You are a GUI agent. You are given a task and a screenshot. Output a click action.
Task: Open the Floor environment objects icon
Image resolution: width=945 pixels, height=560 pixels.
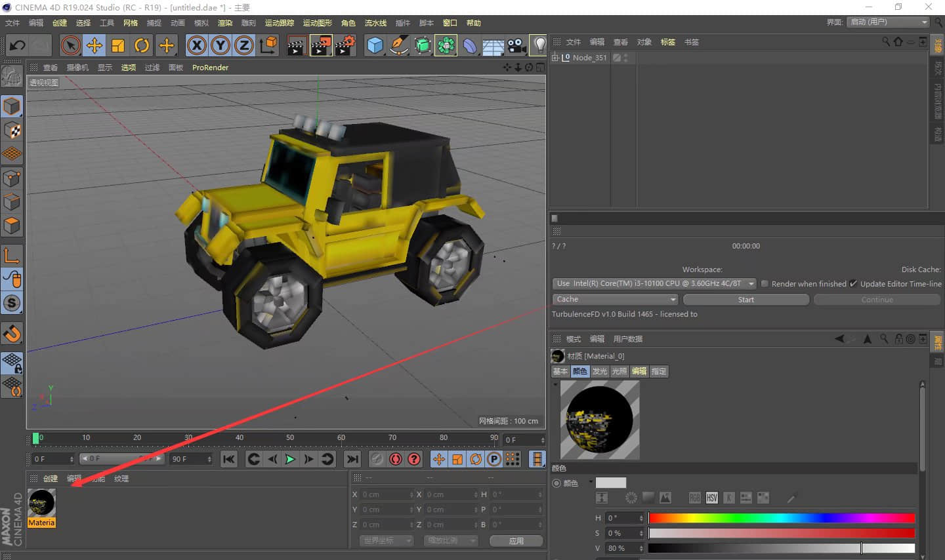pos(493,47)
